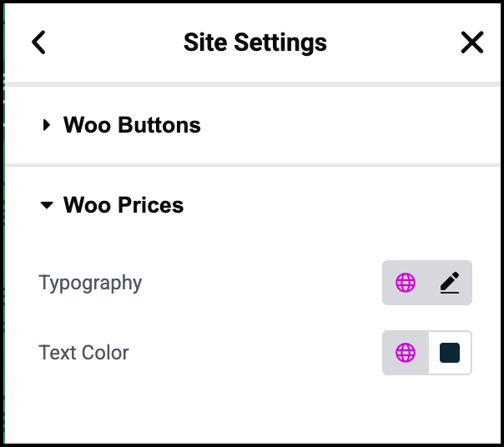Pick the dark navy Text Color swatch
The width and height of the screenshot is (504, 447).
[x=450, y=353]
